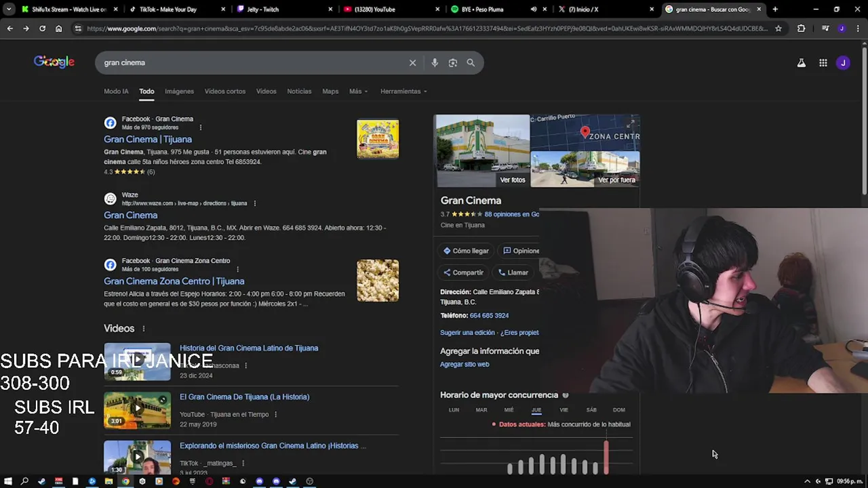This screenshot has width=868, height=488.
Task: Switch to Modo IA
Action: (x=116, y=91)
